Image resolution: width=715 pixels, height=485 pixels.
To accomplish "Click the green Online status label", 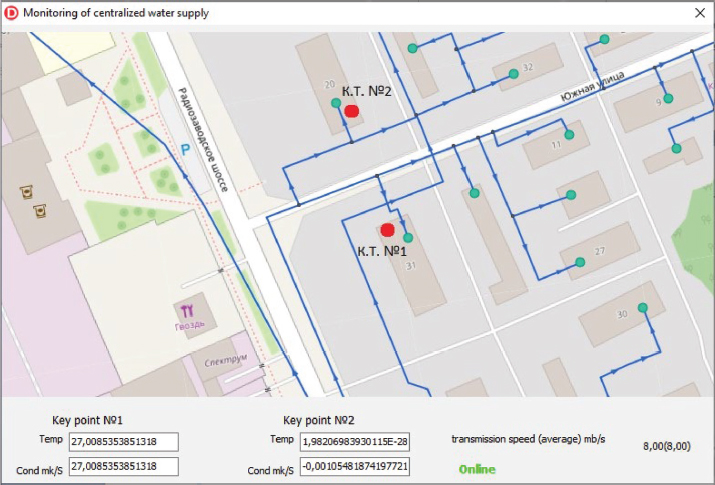I will coord(477,468).
